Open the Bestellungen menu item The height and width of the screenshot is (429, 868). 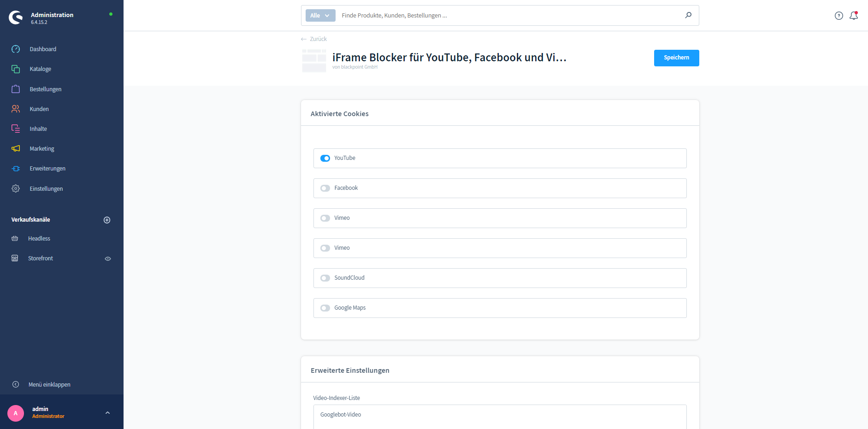coord(46,89)
